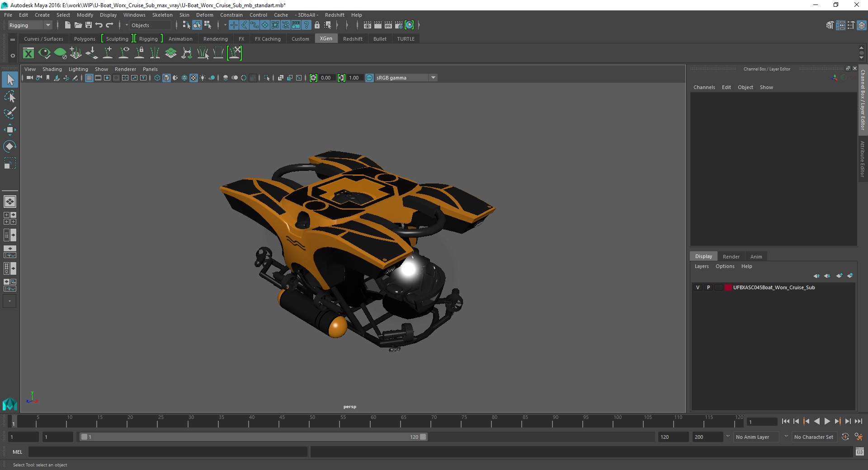Viewport: 868px width, 470px height.
Task: Choose the Rotate tool in toolbox
Action: click(x=10, y=146)
